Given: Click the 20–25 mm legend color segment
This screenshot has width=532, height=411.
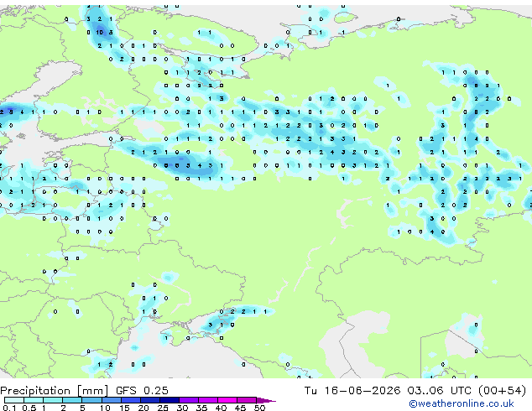Looking at the screenshot, I should coord(149,400).
